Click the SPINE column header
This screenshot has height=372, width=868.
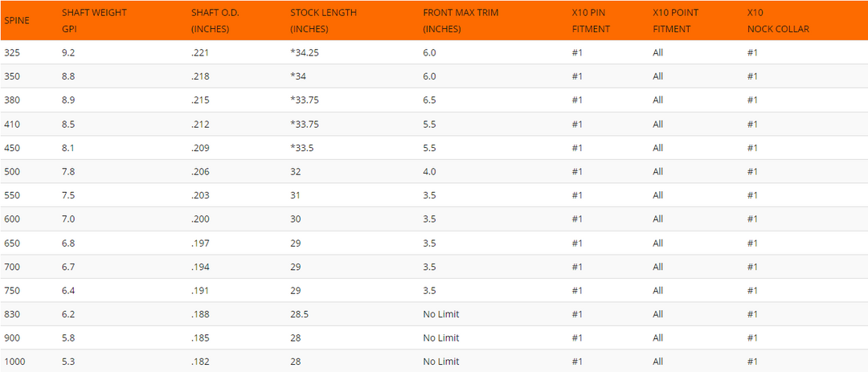[17, 20]
